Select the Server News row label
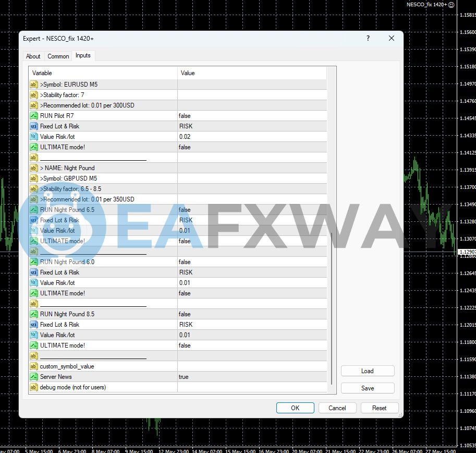The image size is (476, 453). [56, 377]
